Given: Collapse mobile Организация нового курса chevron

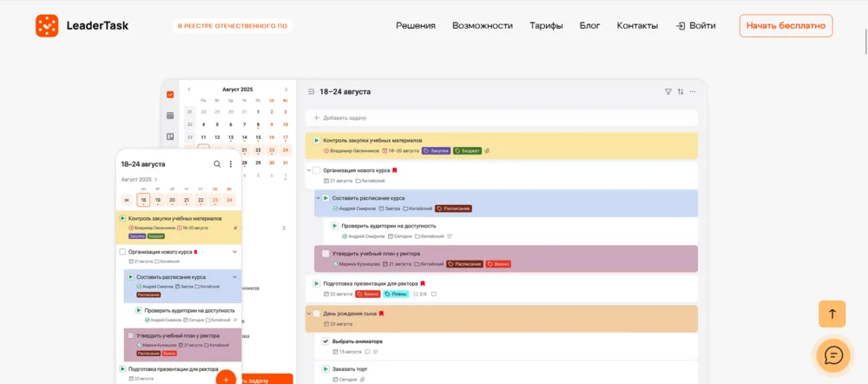Looking at the screenshot, I should 234,252.
